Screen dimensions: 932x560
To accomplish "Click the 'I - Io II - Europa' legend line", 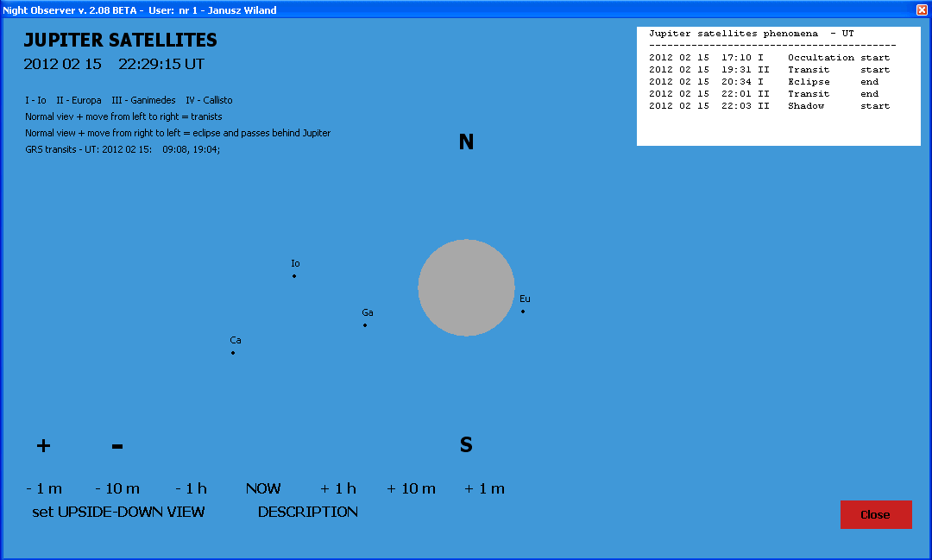I will point(129,100).
